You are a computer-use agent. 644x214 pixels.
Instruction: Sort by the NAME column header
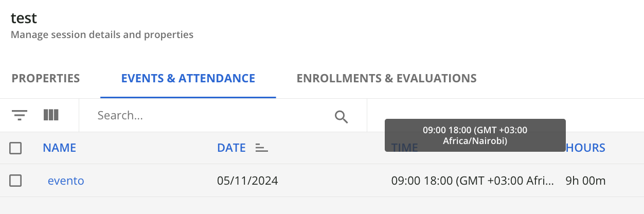pos(60,148)
